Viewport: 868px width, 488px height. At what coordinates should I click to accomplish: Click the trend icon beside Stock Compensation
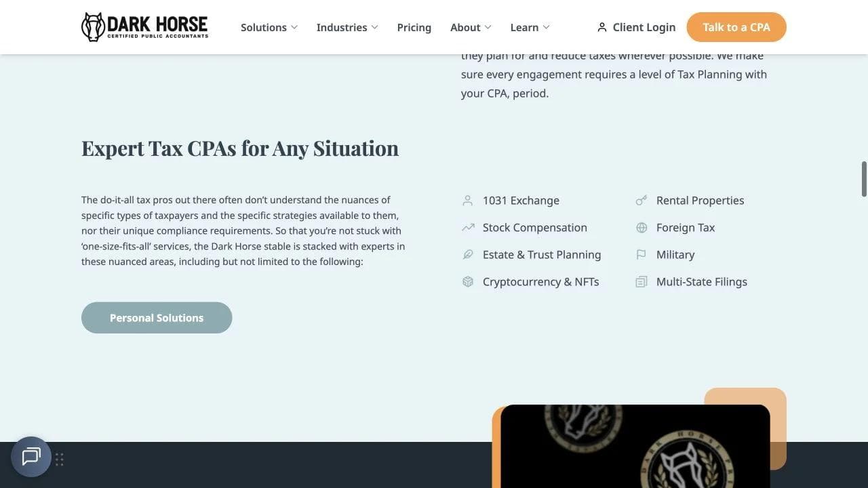click(x=468, y=228)
